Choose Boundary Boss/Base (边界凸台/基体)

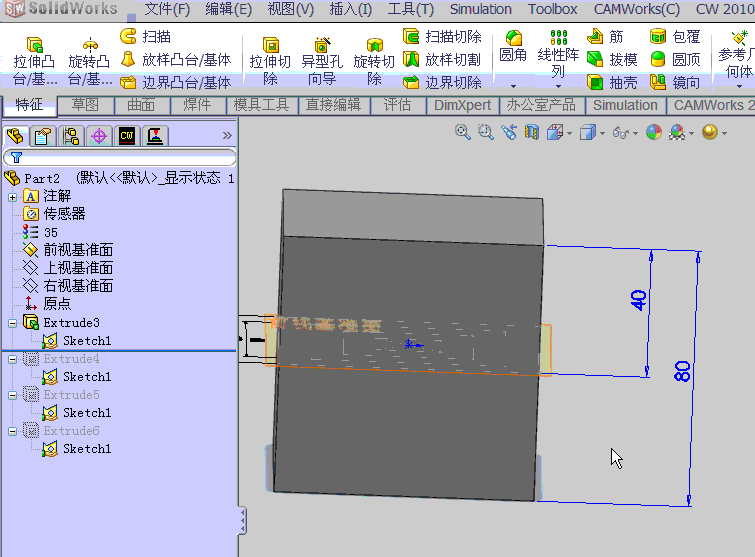pyautogui.click(x=176, y=83)
